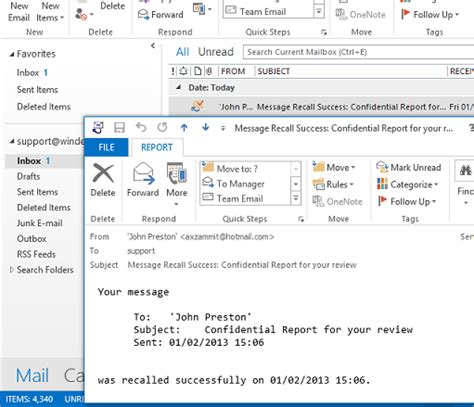The image size is (474, 407).
Task: Open the FILE tab in message window
Action: pyautogui.click(x=106, y=147)
